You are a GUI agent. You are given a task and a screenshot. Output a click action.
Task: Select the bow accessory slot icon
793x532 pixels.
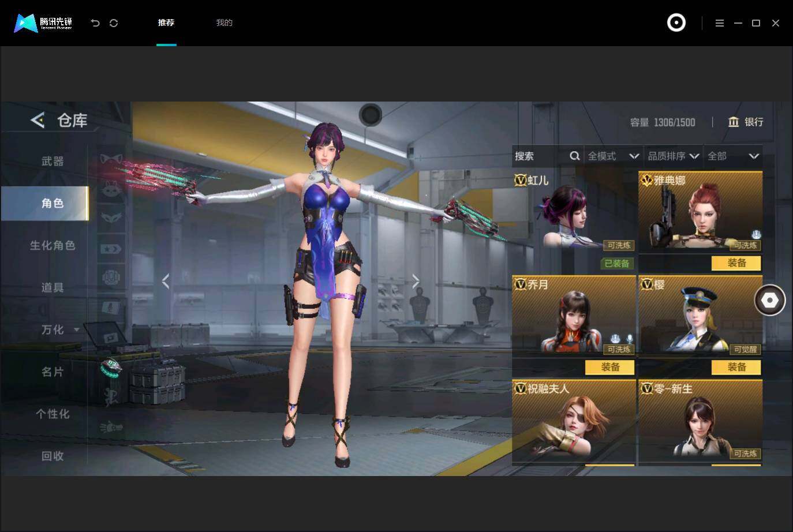point(111,160)
